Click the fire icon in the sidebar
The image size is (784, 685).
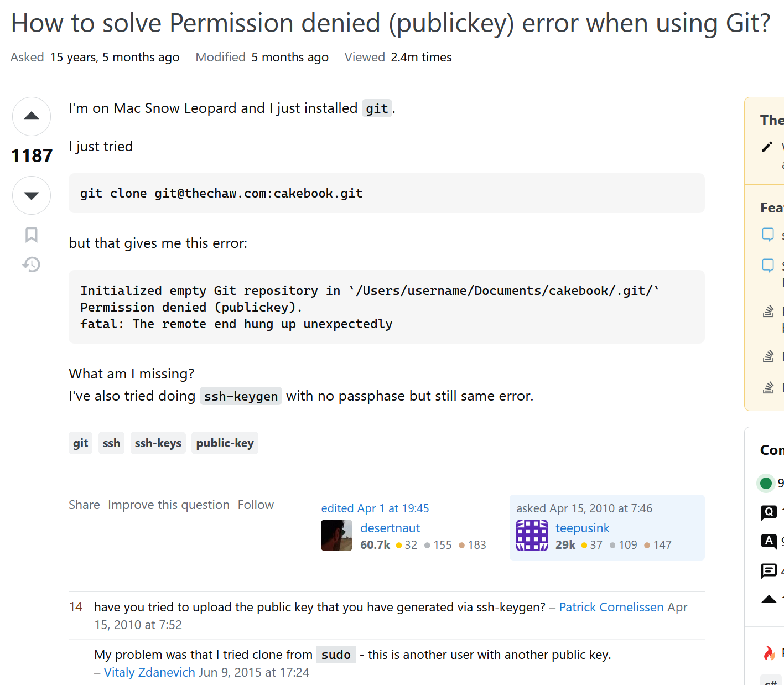tap(769, 653)
